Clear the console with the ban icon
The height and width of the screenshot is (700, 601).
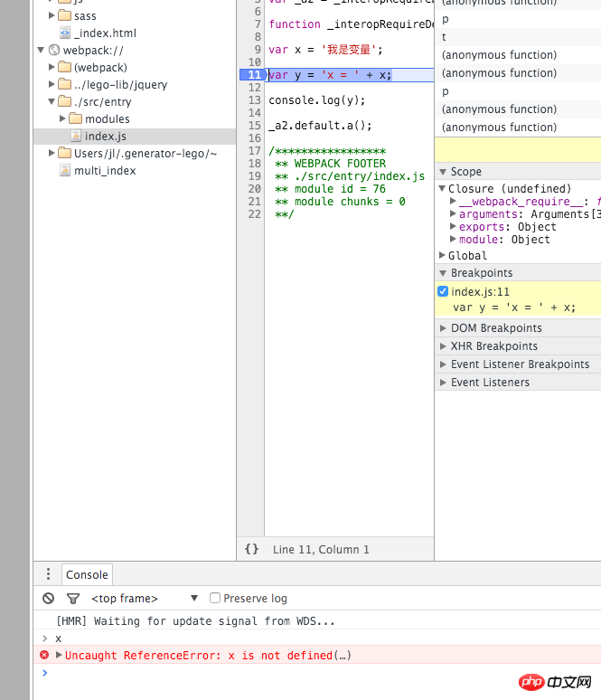pos(48,598)
